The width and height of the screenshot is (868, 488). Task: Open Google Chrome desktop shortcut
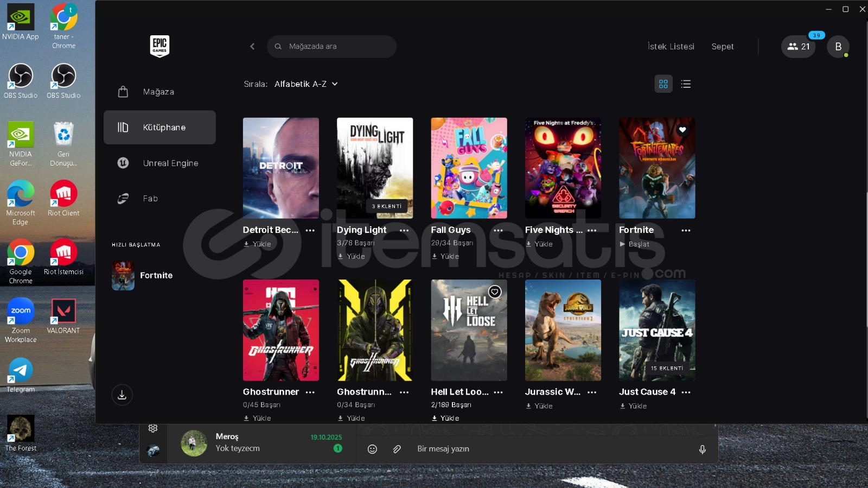pos(21,262)
